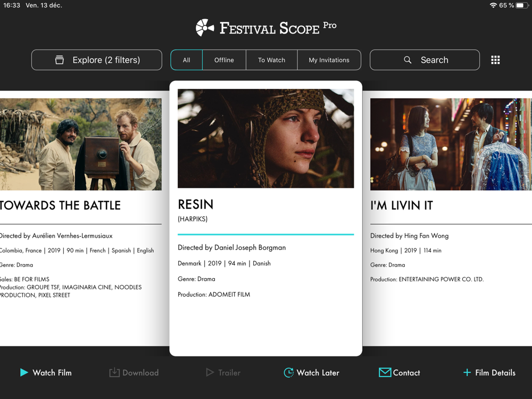Click the Trailer label

click(229, 372)
